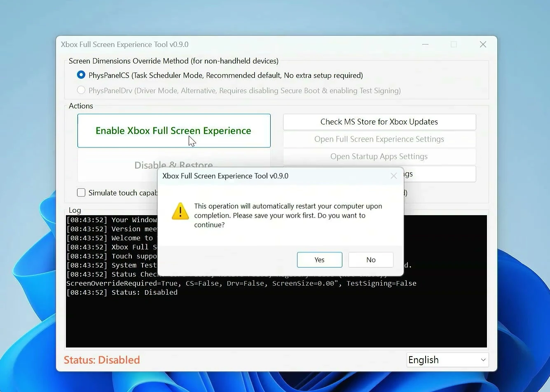Expand the English language dropdown
550x392 pixels.
[448, 360]
